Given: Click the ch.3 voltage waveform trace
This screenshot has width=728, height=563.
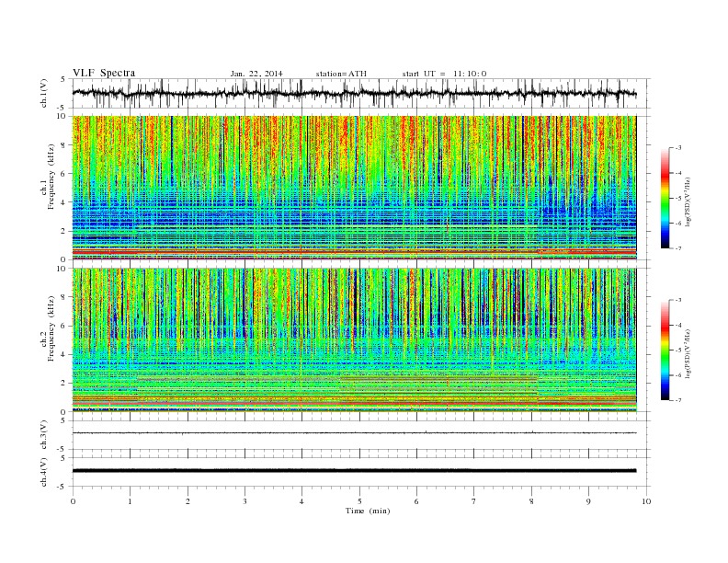Looking at the screenshot, I should pos(354,433).
